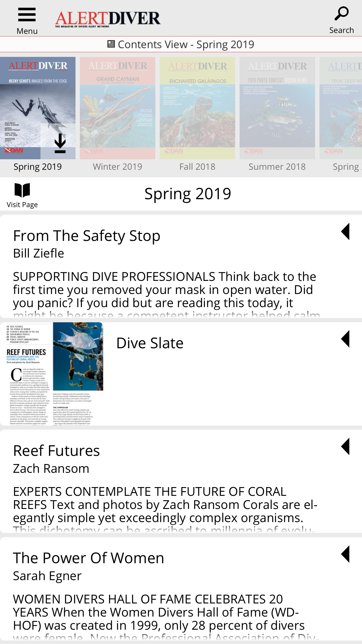Image resolution: width=362 pixels, height=644 pixels.
Task: Click the download arrow on Spring 2019 cover
Action: pos(60,143)
